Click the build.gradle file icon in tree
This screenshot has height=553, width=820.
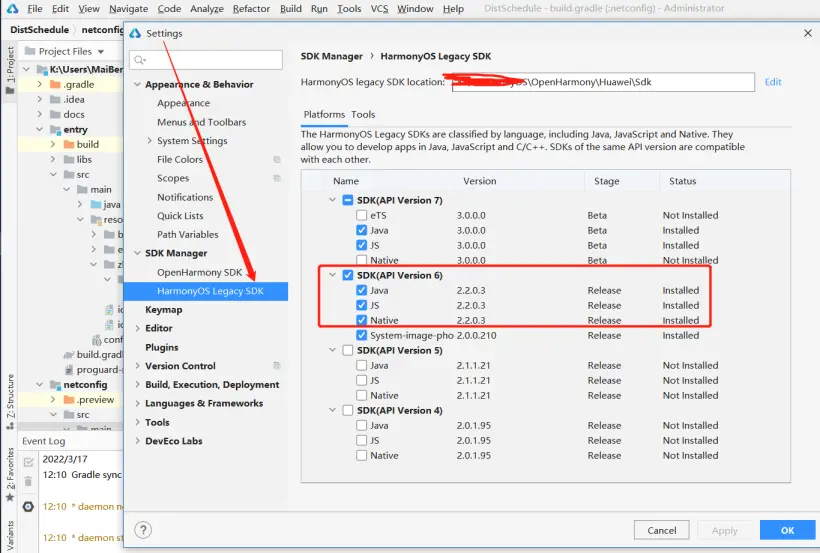[x=69, y=355]
